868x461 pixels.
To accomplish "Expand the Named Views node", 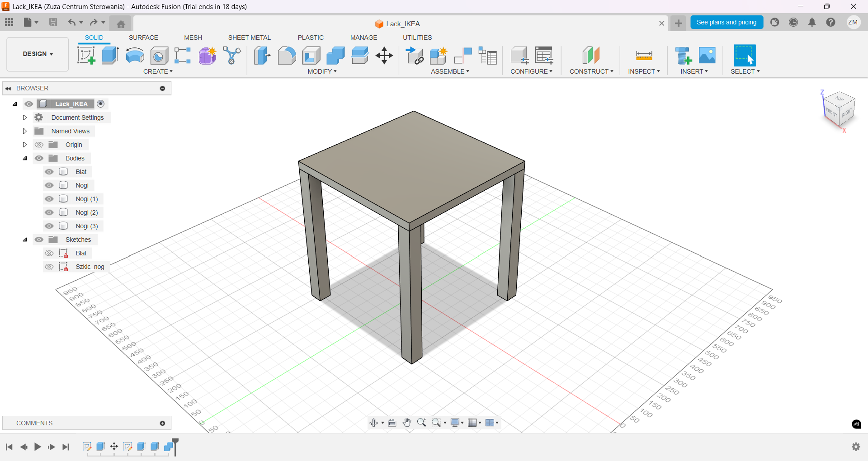I will pyautogui.click(x=25, y=131).
